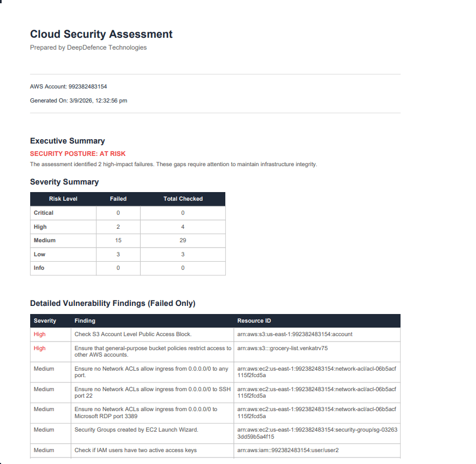Click the Network ACLs 'any port' finding
Viewport: 476px width, 464px height.
(151, 372)
